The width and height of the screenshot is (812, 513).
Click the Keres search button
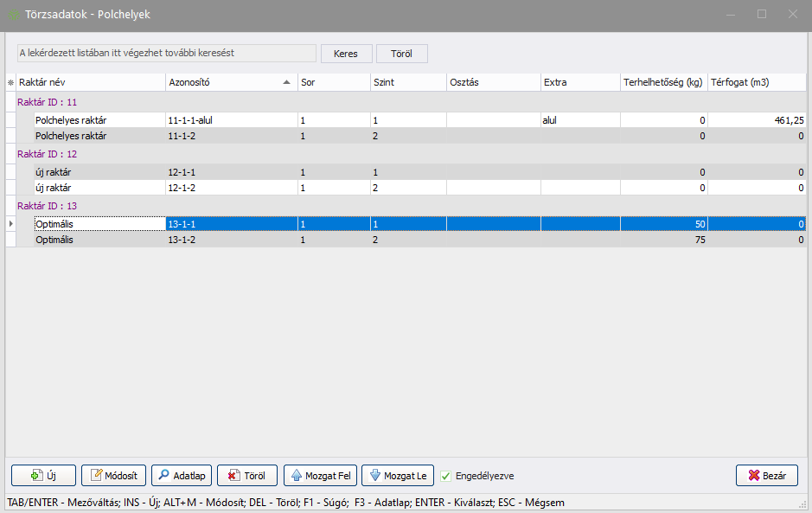click(x=346, y=54)
